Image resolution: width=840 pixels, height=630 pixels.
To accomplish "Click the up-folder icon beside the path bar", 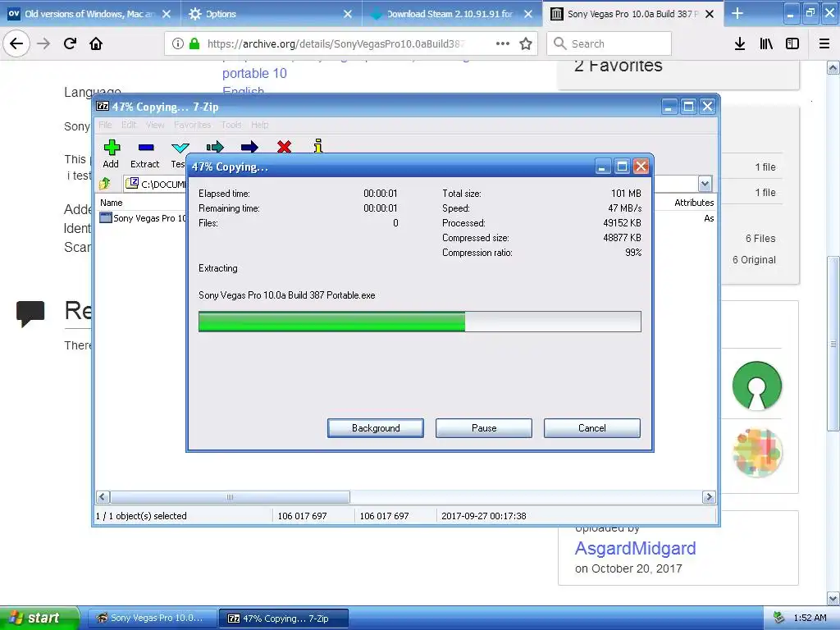I will pyautogui.click(x=104, y=184).
